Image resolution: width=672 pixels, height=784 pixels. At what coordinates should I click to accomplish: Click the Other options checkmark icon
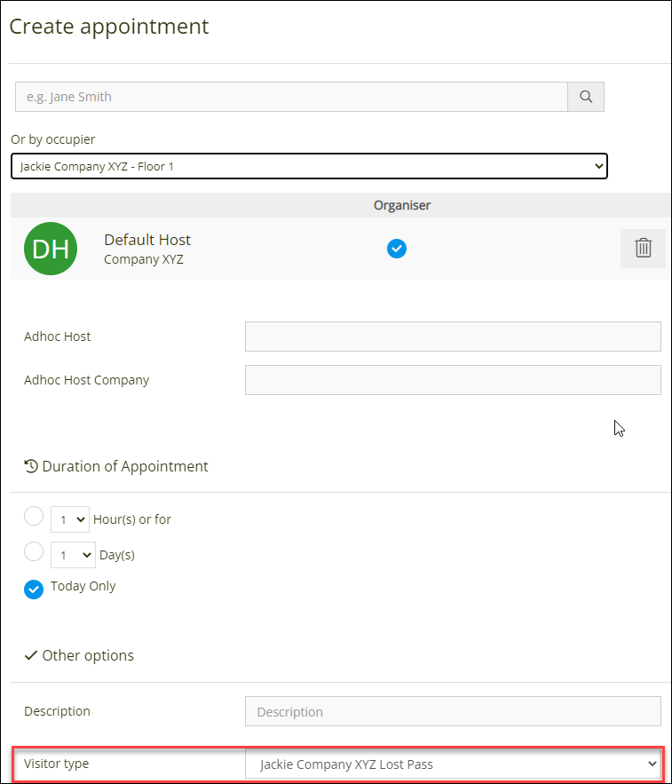(31, 655)
